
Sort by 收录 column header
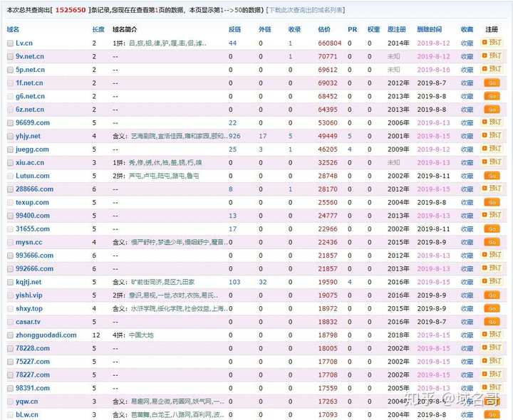(294, 29)
